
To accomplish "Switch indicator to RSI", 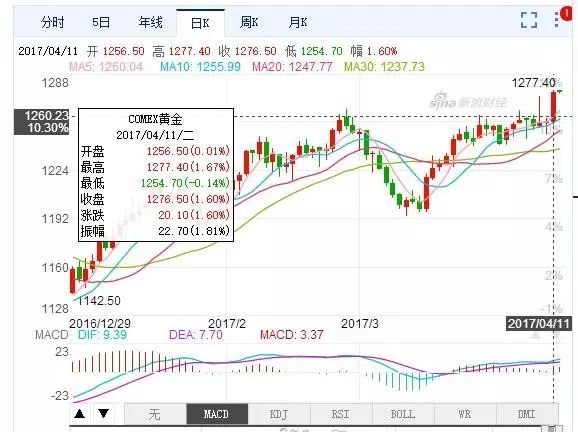I will click(x=341, y=414).
